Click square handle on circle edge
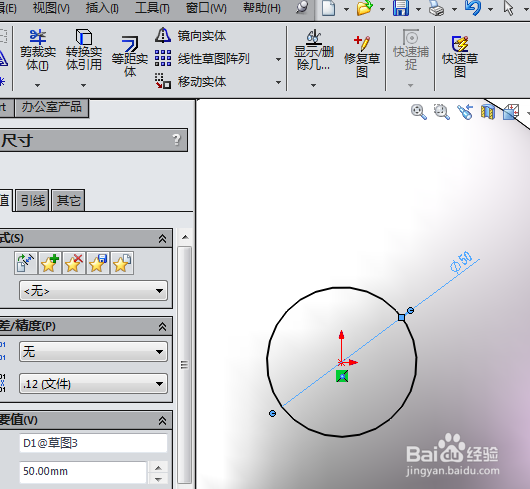 [x=401, y=318]
